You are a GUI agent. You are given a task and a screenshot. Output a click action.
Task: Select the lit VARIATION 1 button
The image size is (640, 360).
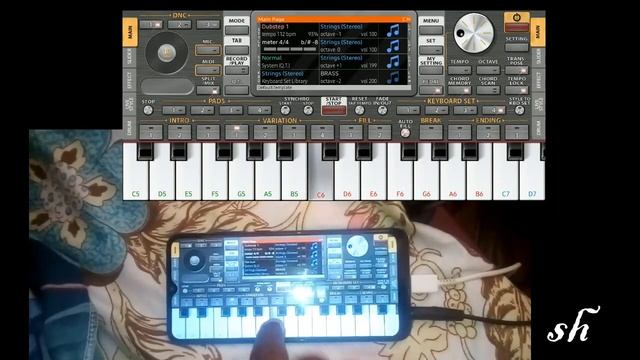click(237, 132)
